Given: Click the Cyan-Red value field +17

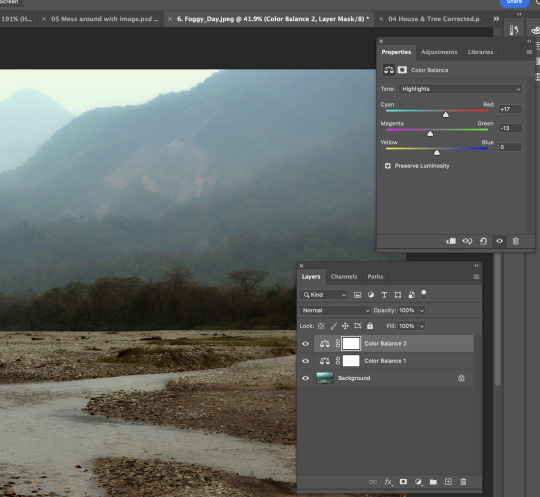Looking at the screenshot, I should click(510, 109).
